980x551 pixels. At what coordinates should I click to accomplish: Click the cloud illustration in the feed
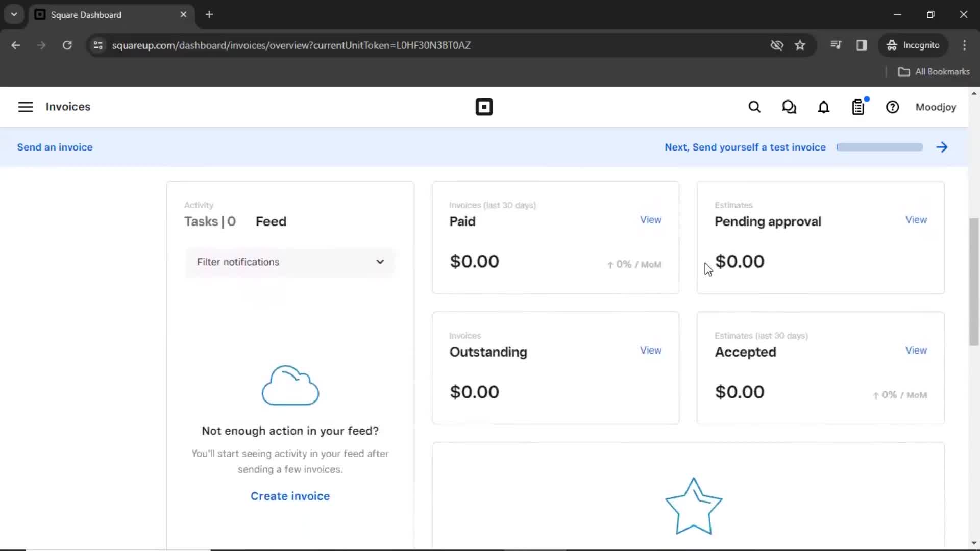290,385
